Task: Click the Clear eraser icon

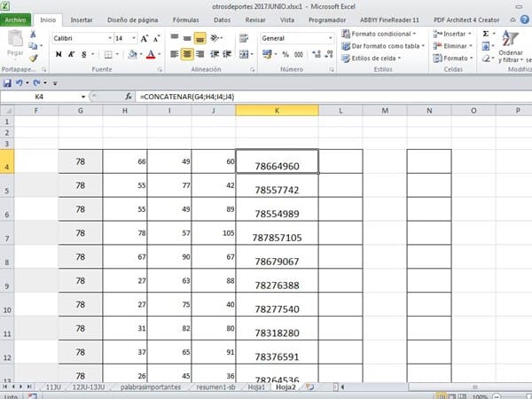Action: point(486,59)
